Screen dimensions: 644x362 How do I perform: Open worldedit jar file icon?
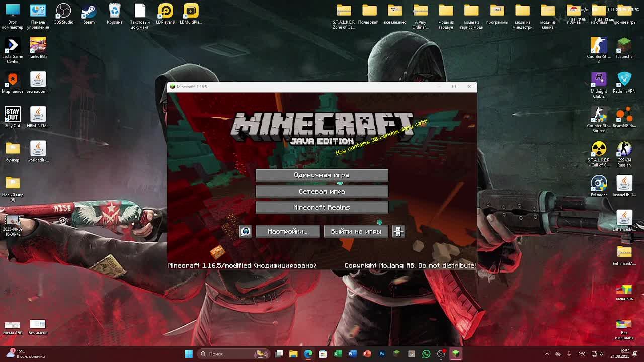(x=38, y=152)
